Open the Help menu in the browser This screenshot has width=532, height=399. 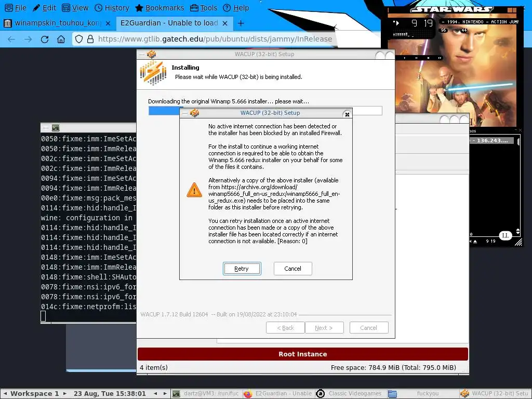click(236, 8)
